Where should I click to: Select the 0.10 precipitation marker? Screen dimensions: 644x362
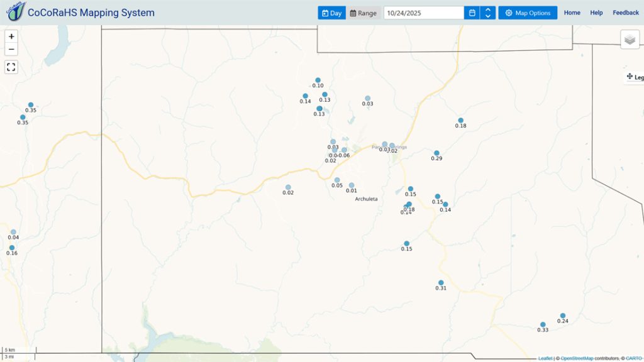tap(318, 80)
